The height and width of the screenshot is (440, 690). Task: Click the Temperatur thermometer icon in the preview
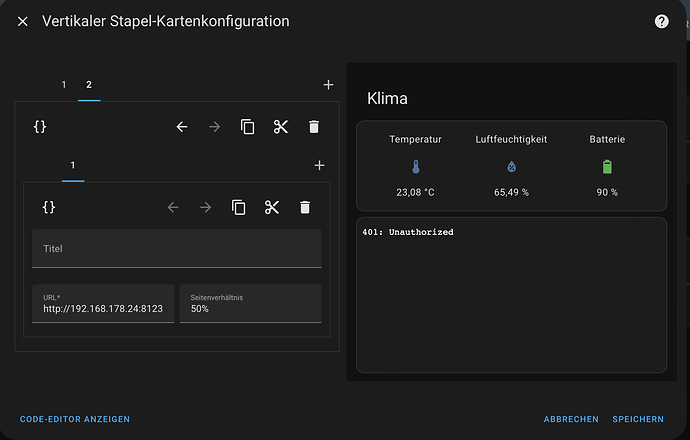coord(416,167)
